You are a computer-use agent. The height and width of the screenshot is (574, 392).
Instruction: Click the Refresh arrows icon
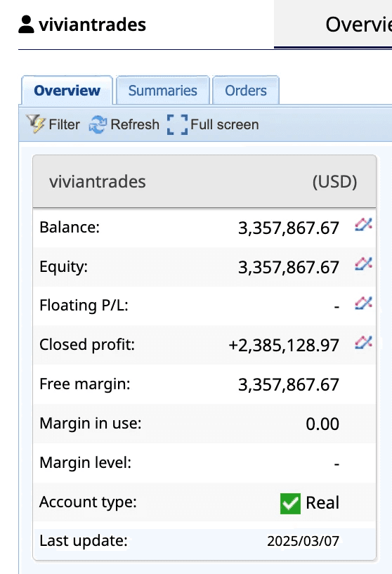click(98, 124)
